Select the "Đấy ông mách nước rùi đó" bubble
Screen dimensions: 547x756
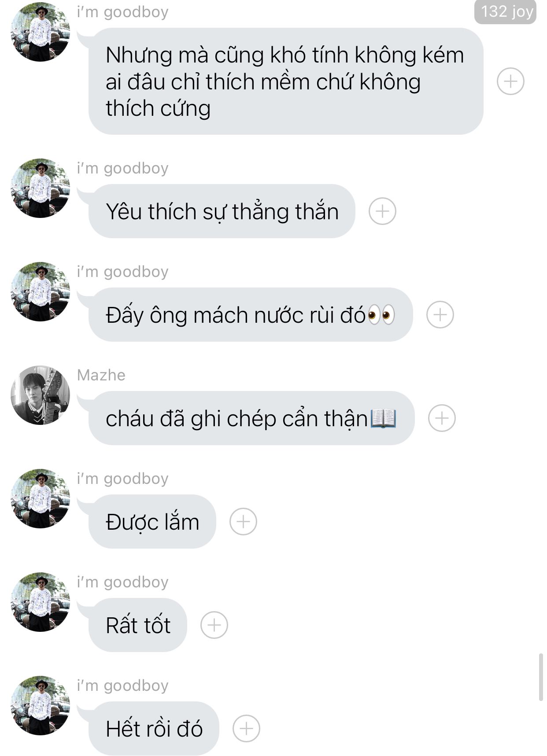(251, 315)
